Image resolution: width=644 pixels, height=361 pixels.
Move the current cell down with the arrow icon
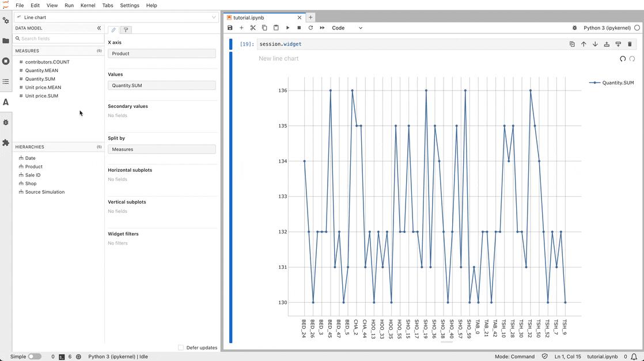[x=595, y=44]
